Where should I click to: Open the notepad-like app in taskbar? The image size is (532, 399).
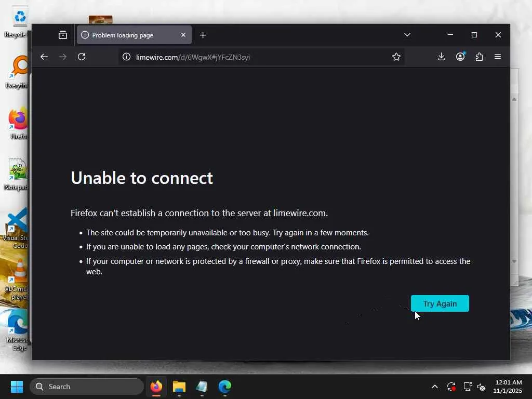click(x=202, y=387)
